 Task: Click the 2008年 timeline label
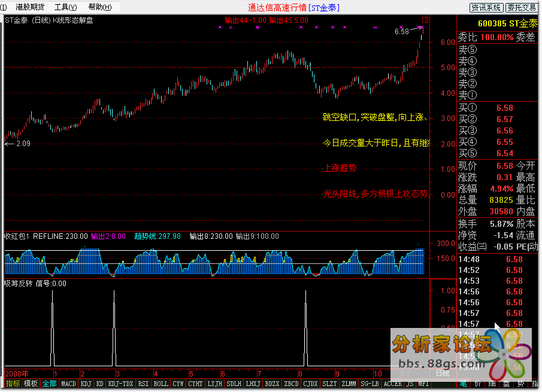(17, 373)
